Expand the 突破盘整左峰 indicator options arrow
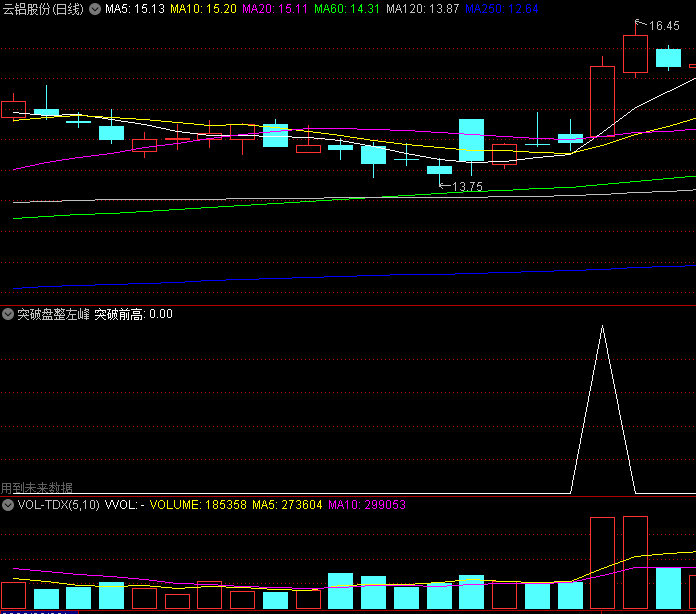Viewport: 696px width, 614px height. [8, 314]
